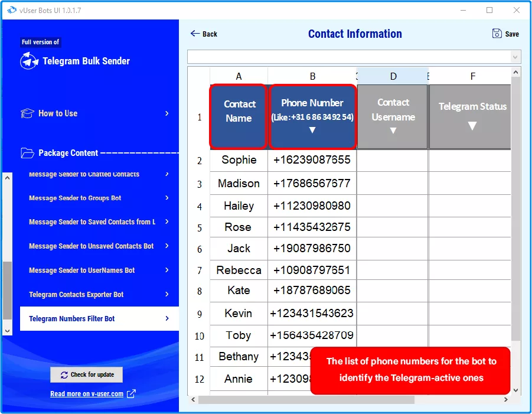532x414 pixels.
Task: Click the cell containing Toby
Action: (x=239, y=335)
